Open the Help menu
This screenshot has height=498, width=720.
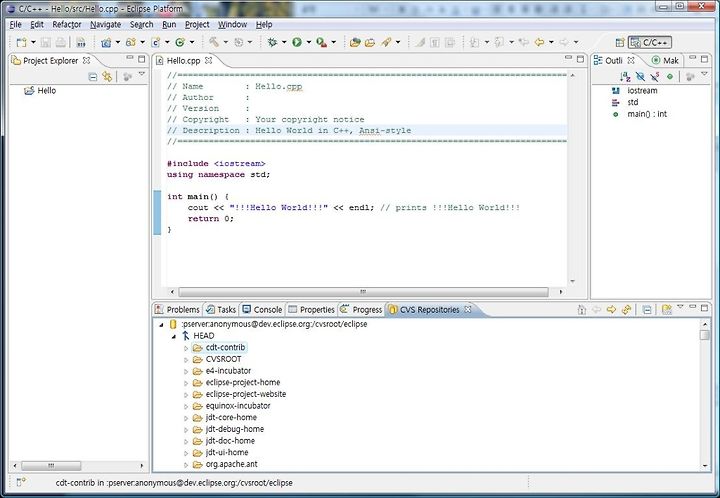coord(264,25)
